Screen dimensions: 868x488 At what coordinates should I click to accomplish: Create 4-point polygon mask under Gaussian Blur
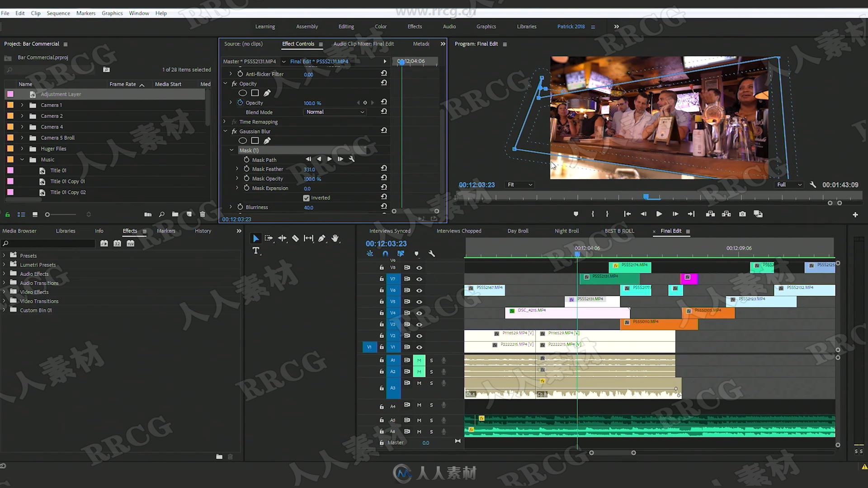pyautogui.click(x=255, y=141)
